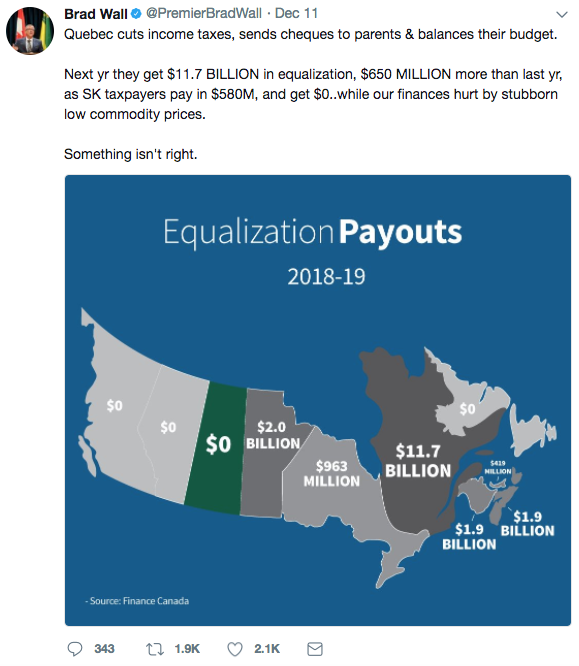The width and height of the screenshot is (579, 666).
Task: Open the Dec 11 timestamp link
Action: pyautogui.click(x=296, y=14)
